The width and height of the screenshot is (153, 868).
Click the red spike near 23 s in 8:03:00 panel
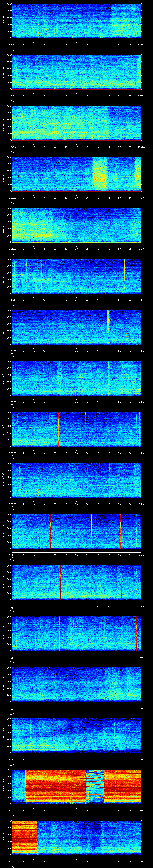[61, 327]
